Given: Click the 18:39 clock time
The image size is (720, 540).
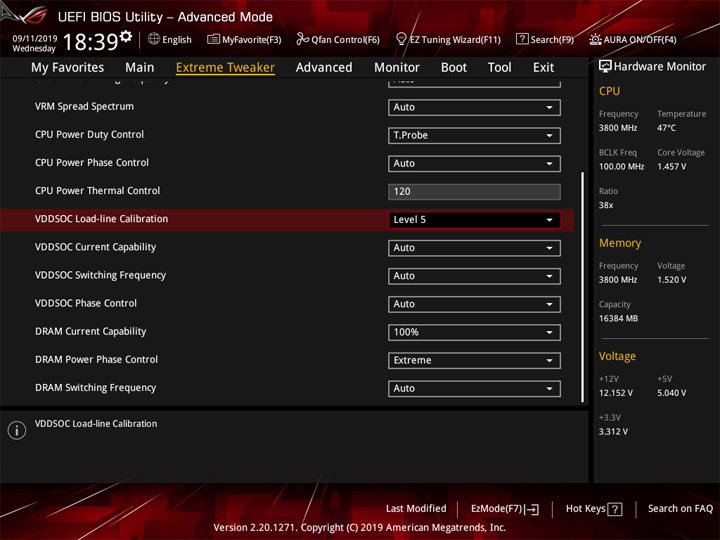Looking at the screenshot, I should pos(90,42).
